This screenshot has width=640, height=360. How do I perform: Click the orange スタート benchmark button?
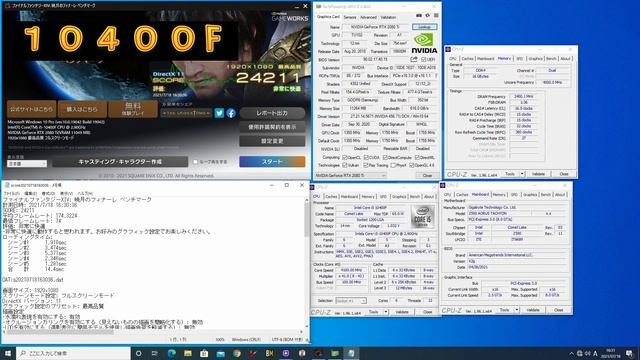coord(272,162)
